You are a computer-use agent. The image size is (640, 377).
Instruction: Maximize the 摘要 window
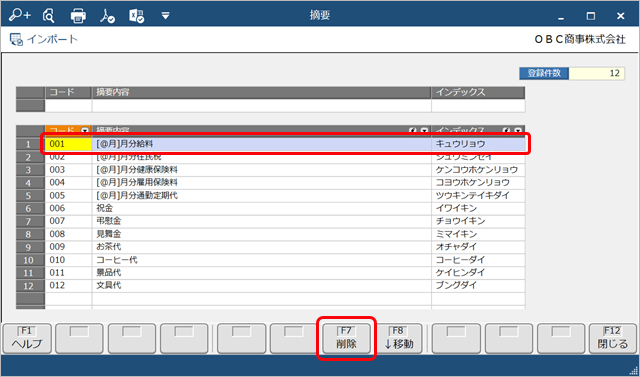pyautogui.click(x=591, y=16)
